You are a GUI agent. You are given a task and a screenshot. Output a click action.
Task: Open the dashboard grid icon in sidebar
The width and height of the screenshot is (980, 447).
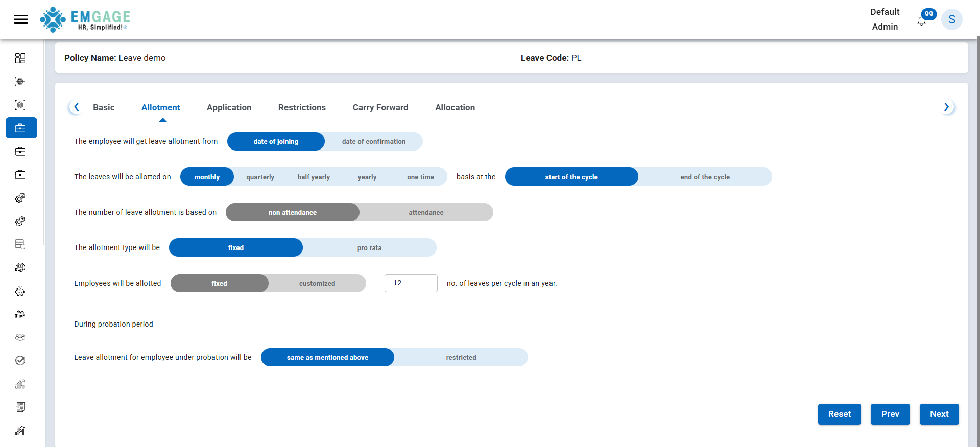(x=20, y=58)
